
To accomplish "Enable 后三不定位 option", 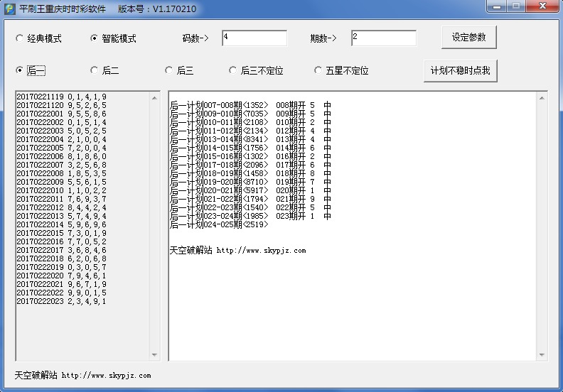I will coord(232,70).
